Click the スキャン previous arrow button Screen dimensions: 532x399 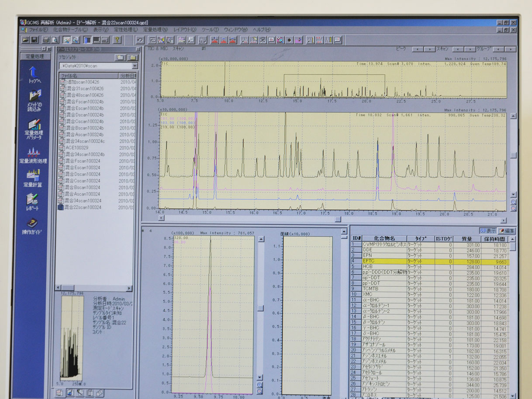(458, 49)
